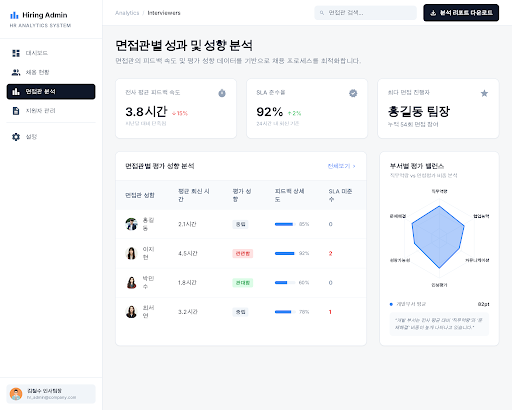Click the stopwatch icon on feedback speed card

[222, 93]
